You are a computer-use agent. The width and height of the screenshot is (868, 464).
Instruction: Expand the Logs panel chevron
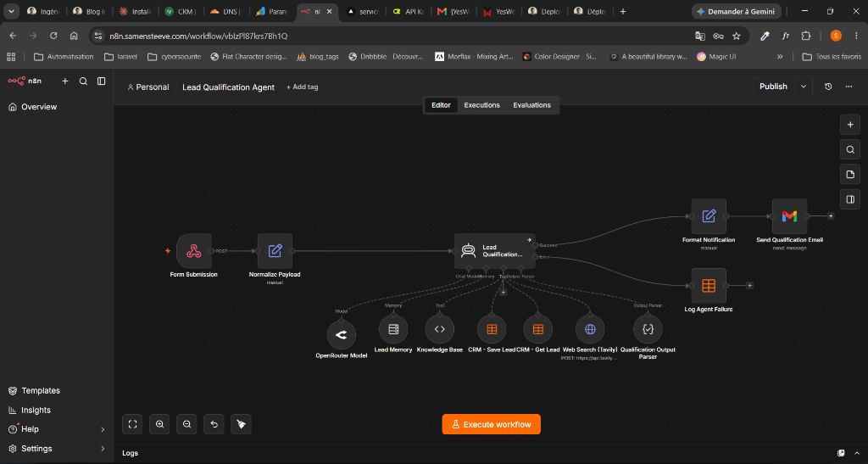pos(857,453)
